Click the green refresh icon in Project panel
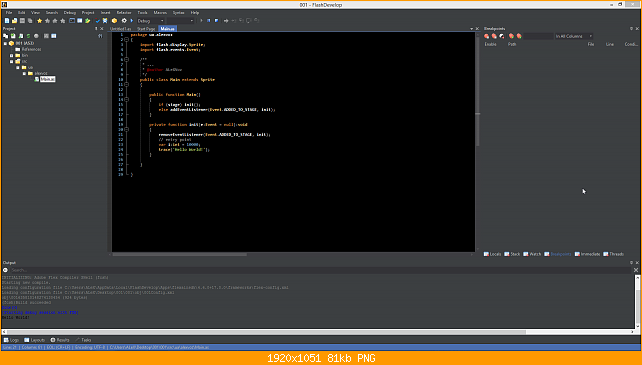The height and width of the screenshot is (365, 642). click(28, 36)
